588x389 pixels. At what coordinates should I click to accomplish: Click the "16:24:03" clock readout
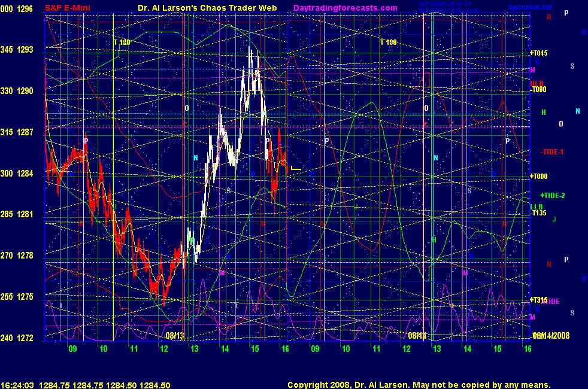17,385
